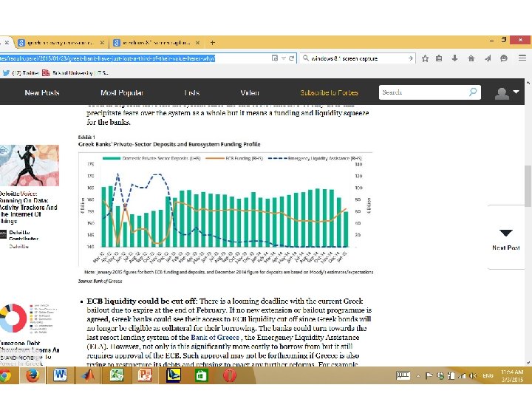Click the reader view icon in address bar
The width and height of the screenshot is (532, 399).
(275, 58)
